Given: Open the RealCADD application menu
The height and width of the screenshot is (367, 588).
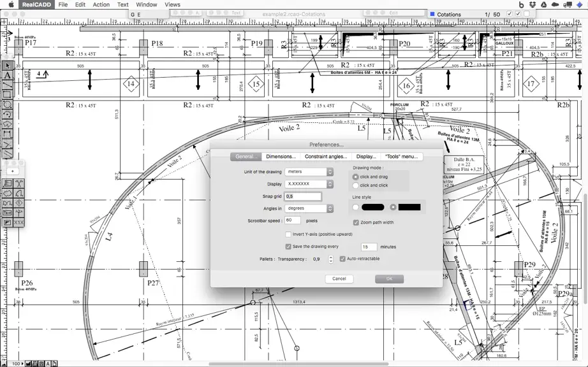Looking at the screenshot, I should [36, 4].
